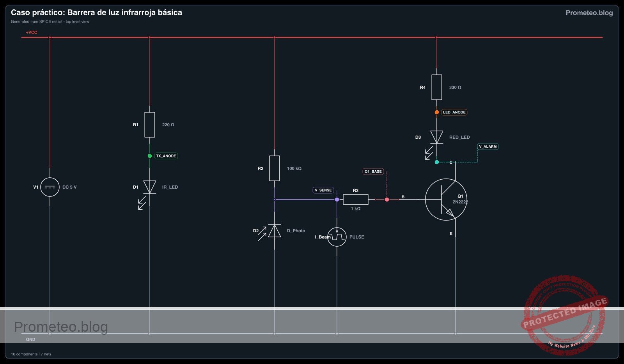Click the R4 resistor symbol
Image resolution: width=624 pixels, height=364 pixels.
pos(437,87)
